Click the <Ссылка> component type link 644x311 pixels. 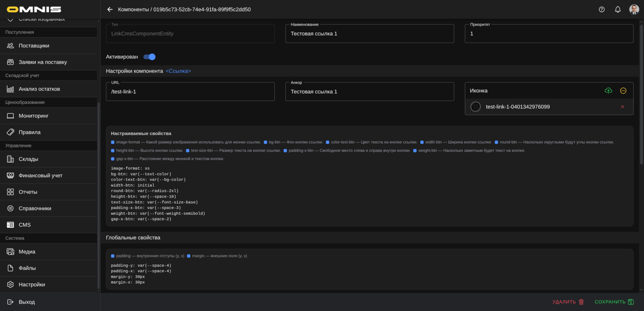pos(178,71)
